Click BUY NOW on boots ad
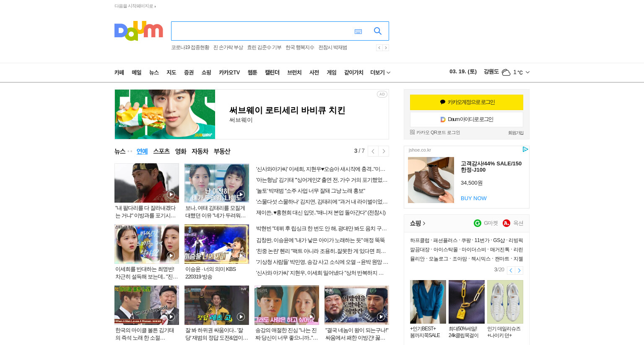This screenshot has width=644, height=345. (x=474, y=198)
